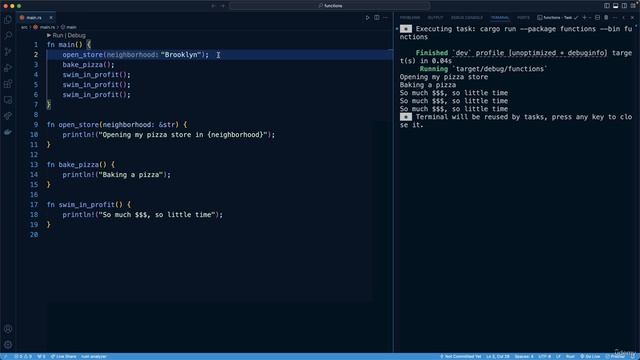
Task: Click the 'functions - Task' terminal label
Action: 558,18
